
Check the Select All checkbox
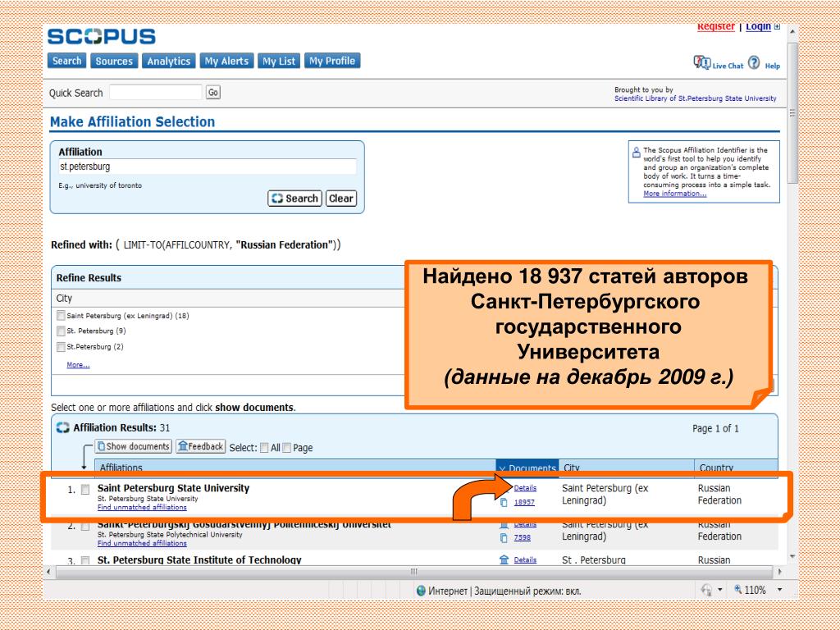pos(264,448)
